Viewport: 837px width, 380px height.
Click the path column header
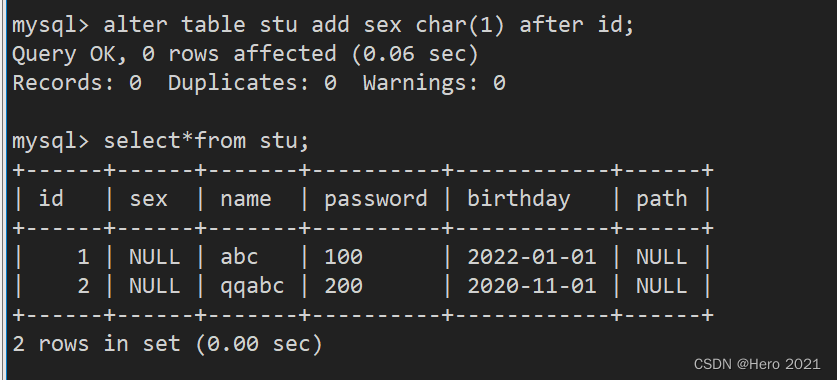coord(661,200)
